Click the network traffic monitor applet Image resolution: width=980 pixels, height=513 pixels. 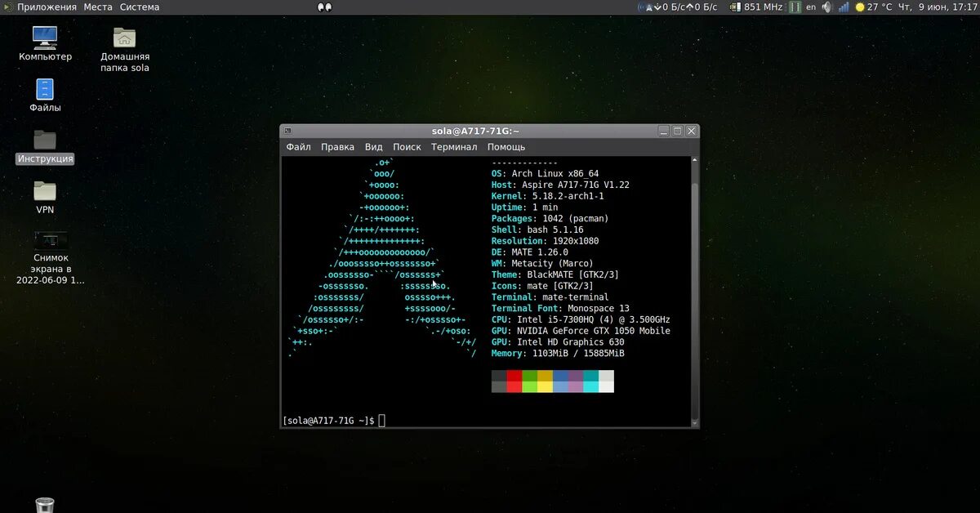678,7
